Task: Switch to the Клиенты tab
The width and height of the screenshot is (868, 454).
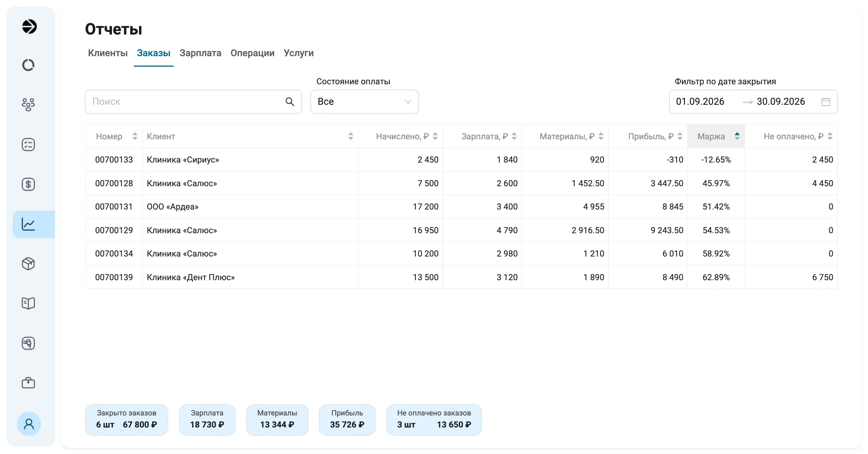Action: [x=108, y=53]
